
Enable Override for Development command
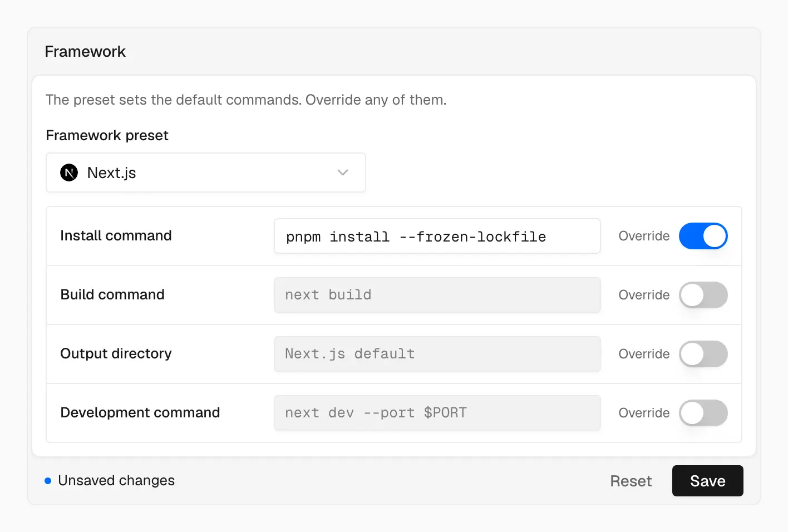tap(703, 413)
